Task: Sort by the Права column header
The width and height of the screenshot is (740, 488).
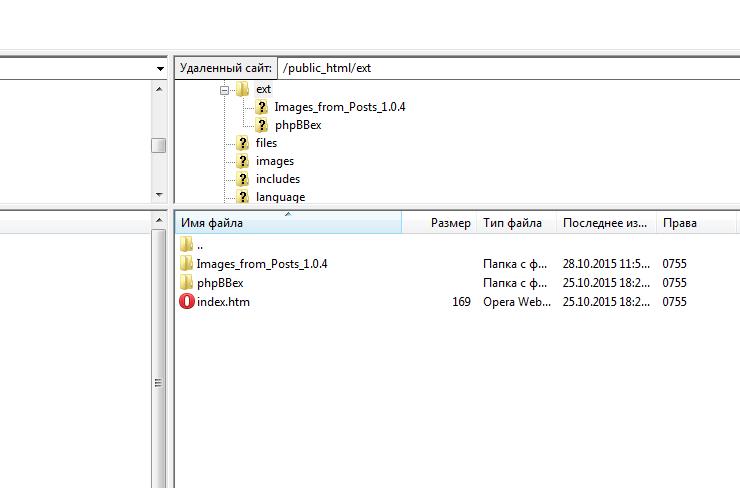Action: pos(680,223)
